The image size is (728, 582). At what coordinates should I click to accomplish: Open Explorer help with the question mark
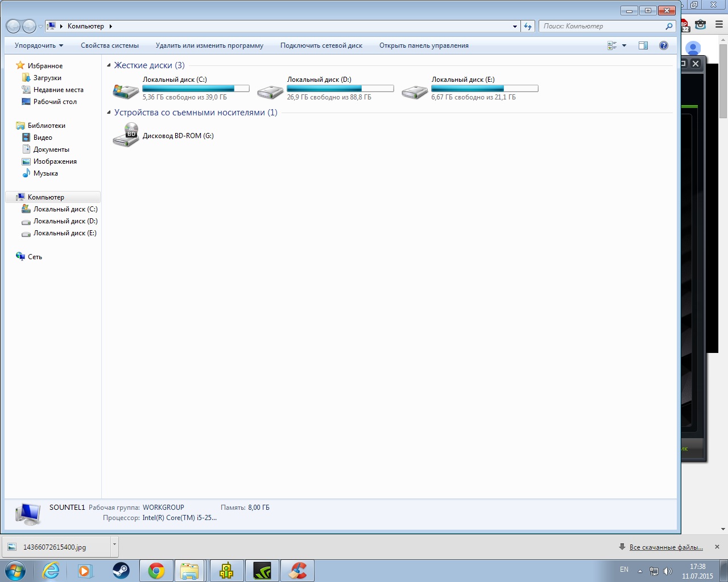pyautogui.click(x=664, y=45)
